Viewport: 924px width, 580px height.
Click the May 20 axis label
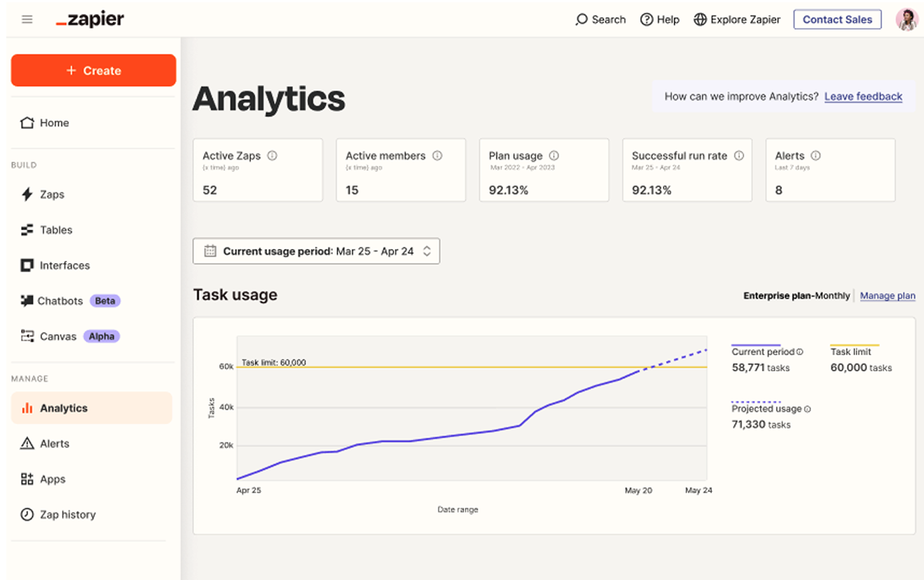pos(638,491)
